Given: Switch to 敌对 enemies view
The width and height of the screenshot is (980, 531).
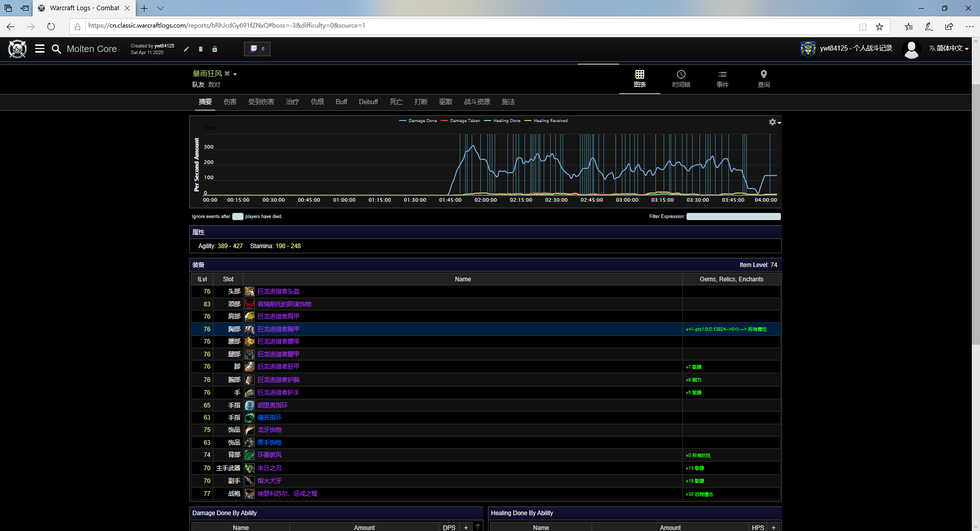Looking at the screenshot, I should click(214, 85).
